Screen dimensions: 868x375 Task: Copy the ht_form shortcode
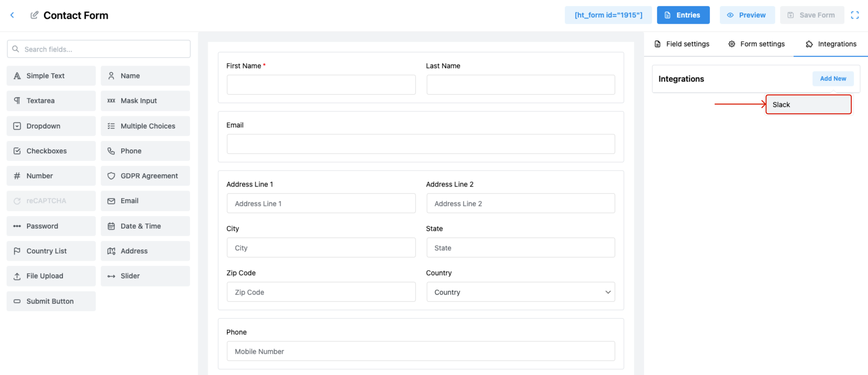[608, 15]
